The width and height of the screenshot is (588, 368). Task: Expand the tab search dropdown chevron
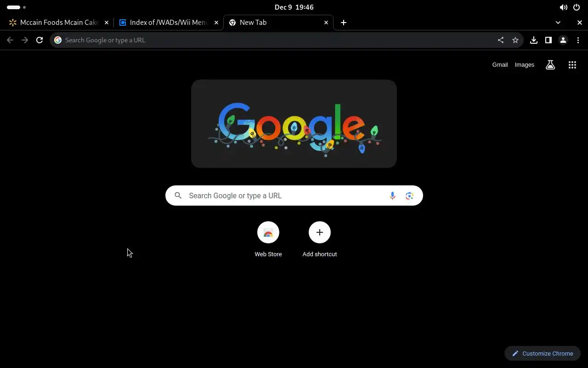[x=558, y=23]
